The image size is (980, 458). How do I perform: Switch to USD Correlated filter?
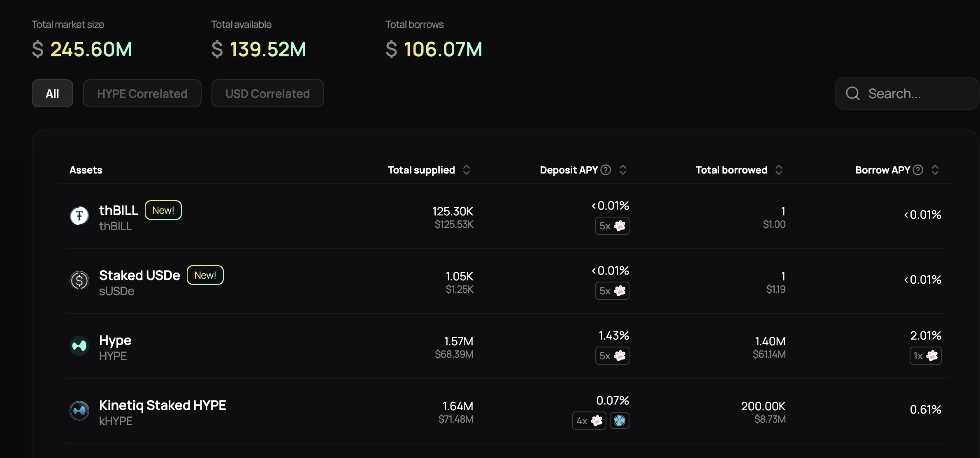tap(267, 94)
